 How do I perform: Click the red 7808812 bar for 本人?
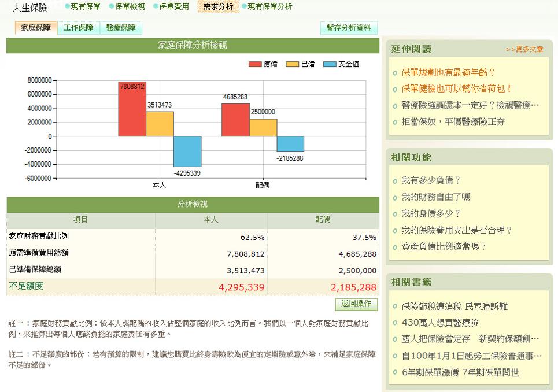132,113
